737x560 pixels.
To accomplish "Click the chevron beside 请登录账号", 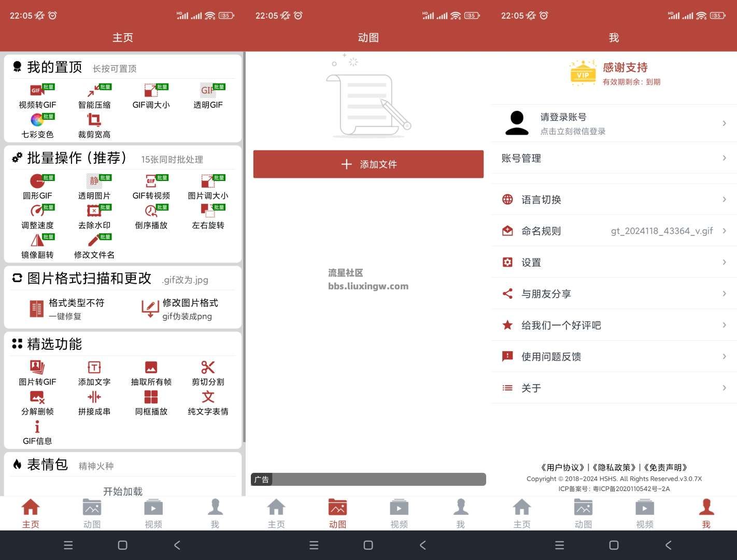I will tap(724, 123).
